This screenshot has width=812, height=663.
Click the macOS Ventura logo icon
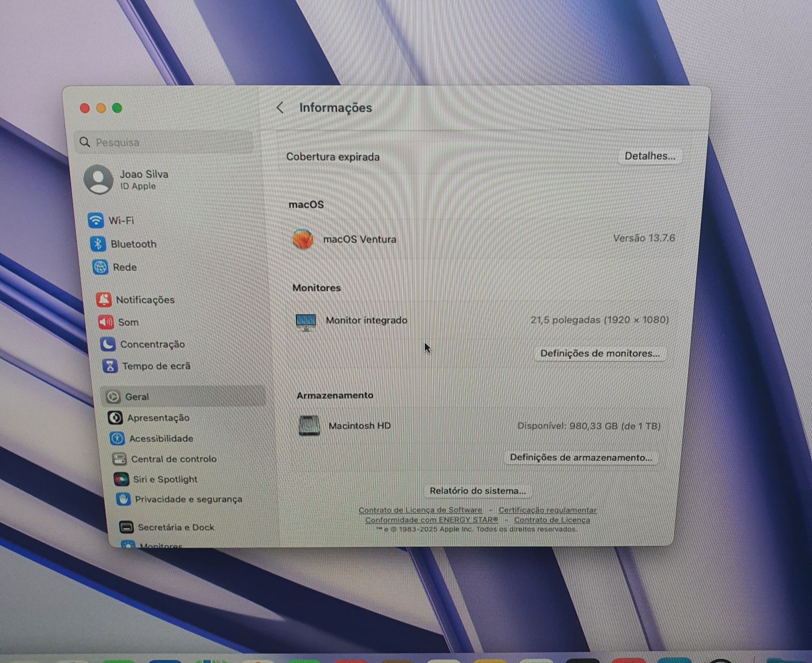pyautogui.click(x=303, y=239)
